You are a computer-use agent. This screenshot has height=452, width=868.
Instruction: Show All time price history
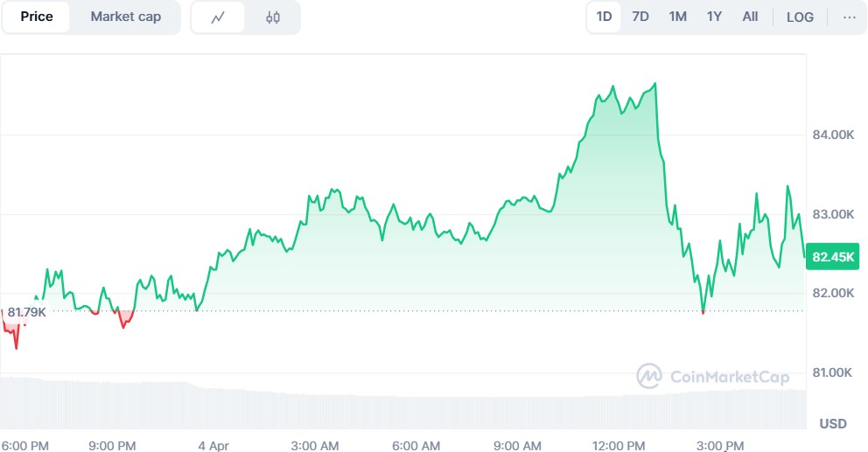(750, 17)
